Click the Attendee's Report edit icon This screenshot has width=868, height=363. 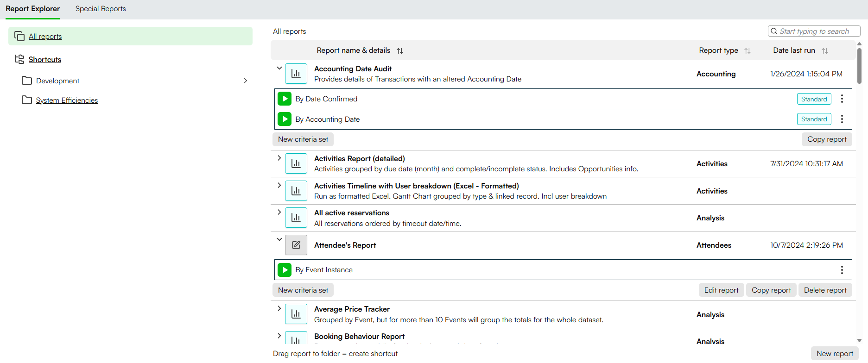296,245
